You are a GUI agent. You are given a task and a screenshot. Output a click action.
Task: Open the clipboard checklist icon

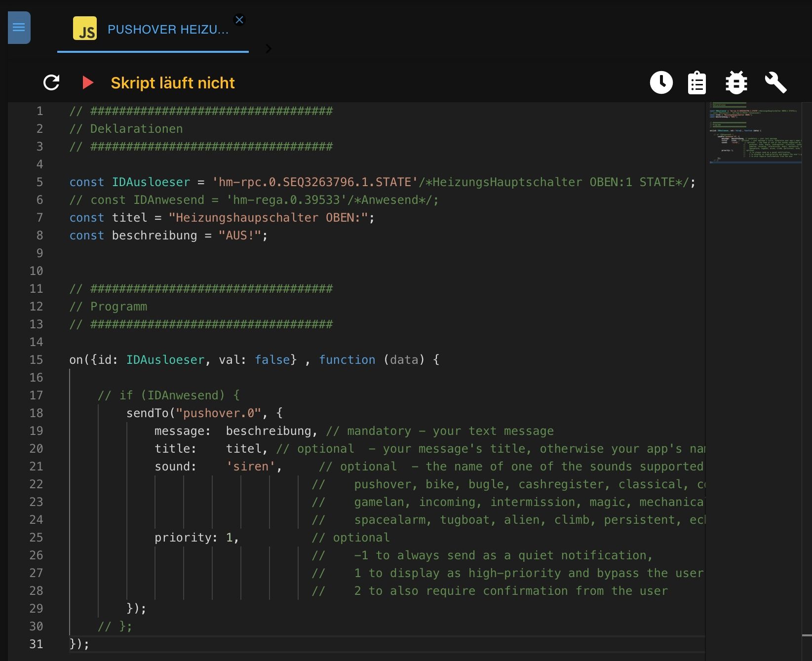pos(697,82)
